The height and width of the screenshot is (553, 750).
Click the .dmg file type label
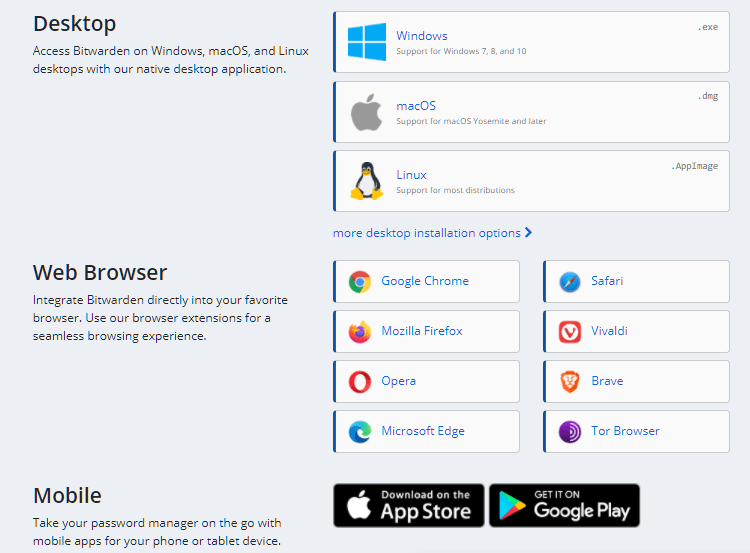click(x=708, y=96)
